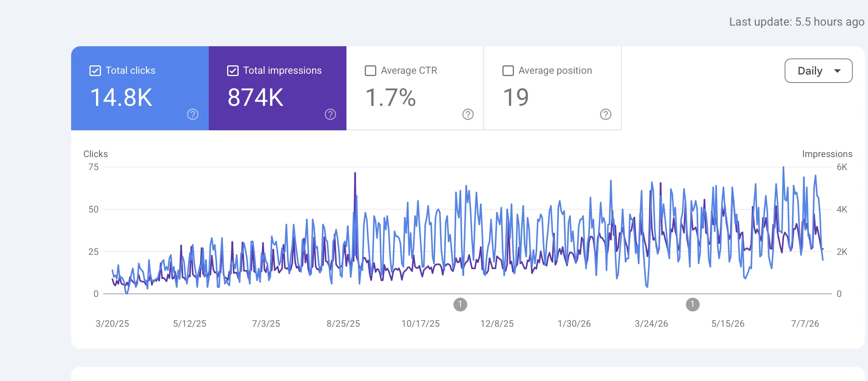This screenshot has width=868, height=381.
Task: Click the 19 average position value
Action: coord(516,97)
